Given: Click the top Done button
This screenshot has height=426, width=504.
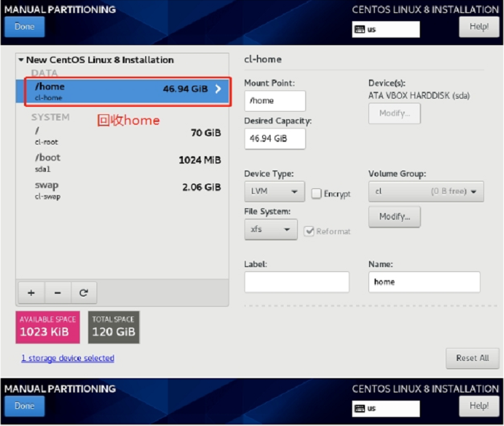Looking at the screenshot, I should click(25, 27).
